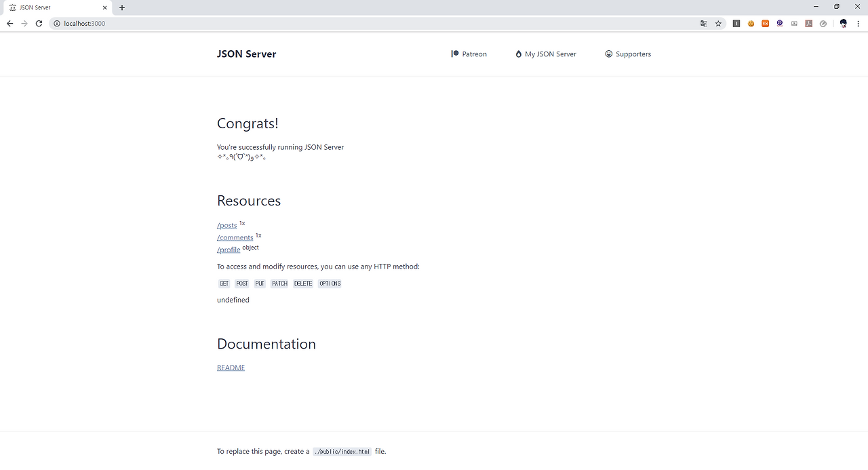Screen dimensions: 868x470
Task: Open the orange EX extension icon
Action: tap(766, 23)
